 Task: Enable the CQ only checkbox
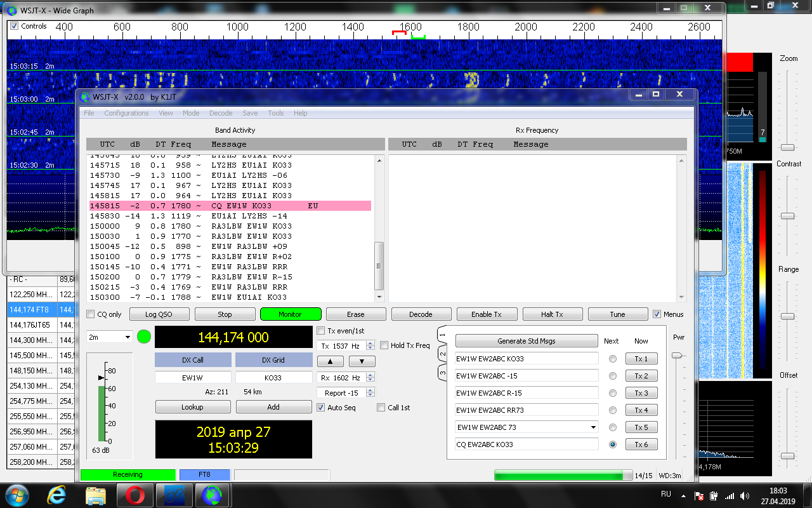[91, 314]
